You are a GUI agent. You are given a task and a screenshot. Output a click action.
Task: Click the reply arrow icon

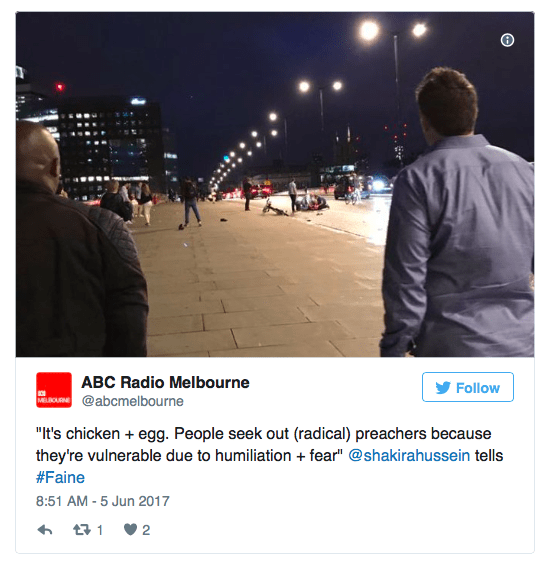[45, 530]
